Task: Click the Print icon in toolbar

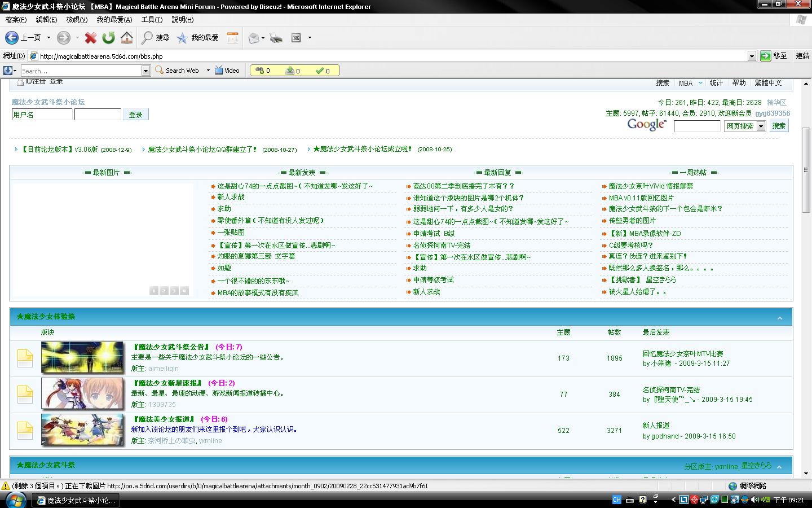Action: point(276,38)
